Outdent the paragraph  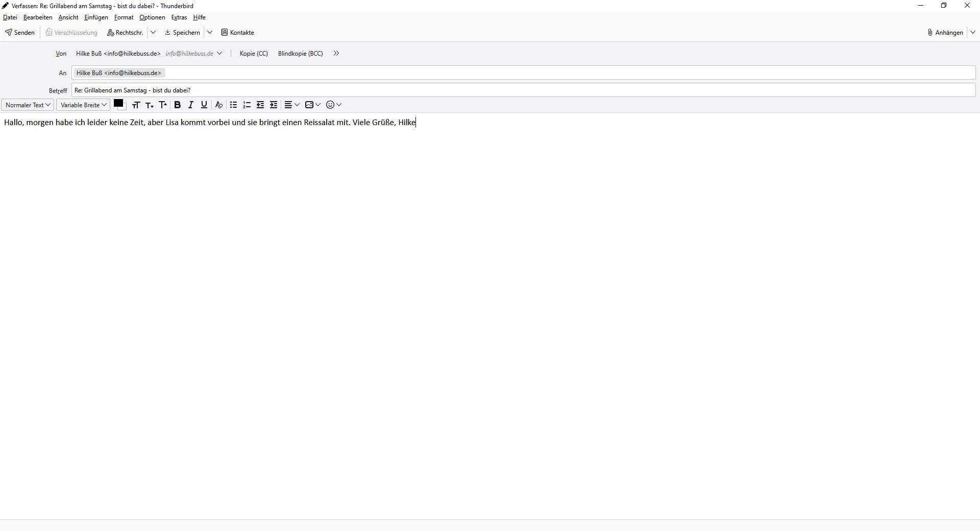[x=260, y=105]
